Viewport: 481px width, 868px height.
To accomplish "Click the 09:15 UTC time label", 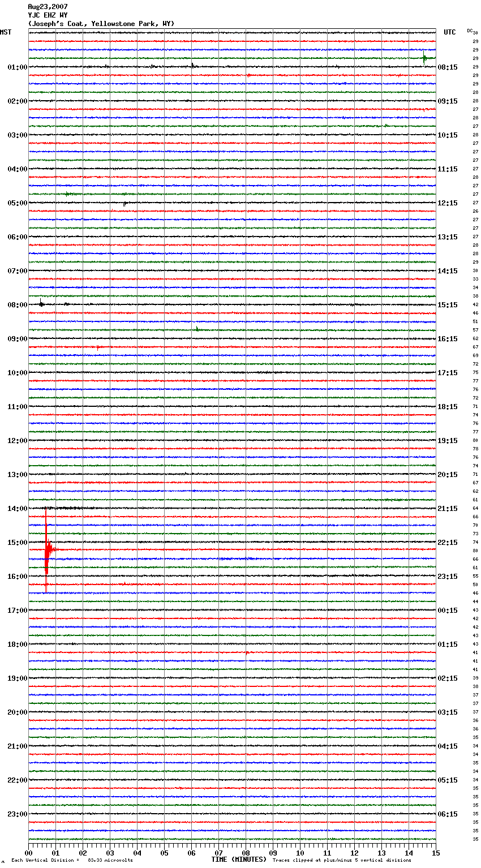I will click(448, 101).
